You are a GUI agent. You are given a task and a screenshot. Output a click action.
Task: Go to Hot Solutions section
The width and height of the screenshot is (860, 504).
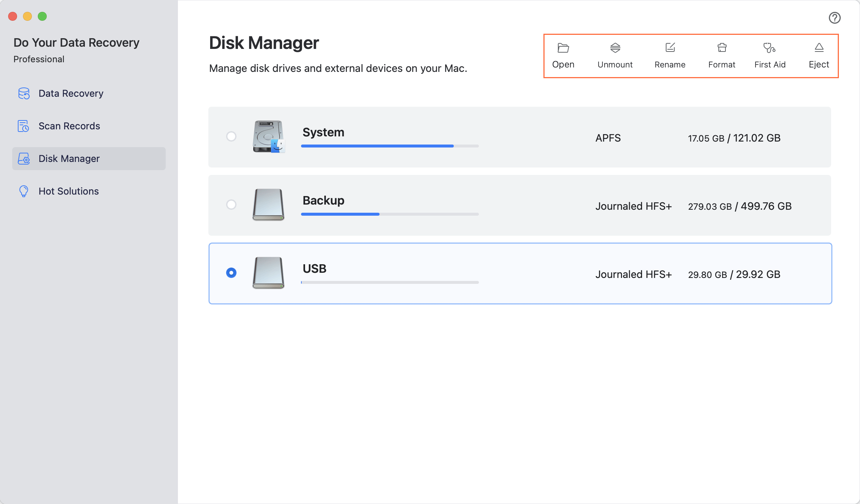click(69, 191)
